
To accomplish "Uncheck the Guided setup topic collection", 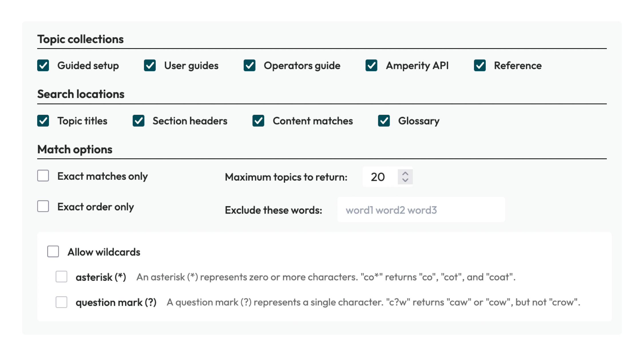I will coord(43,66).
